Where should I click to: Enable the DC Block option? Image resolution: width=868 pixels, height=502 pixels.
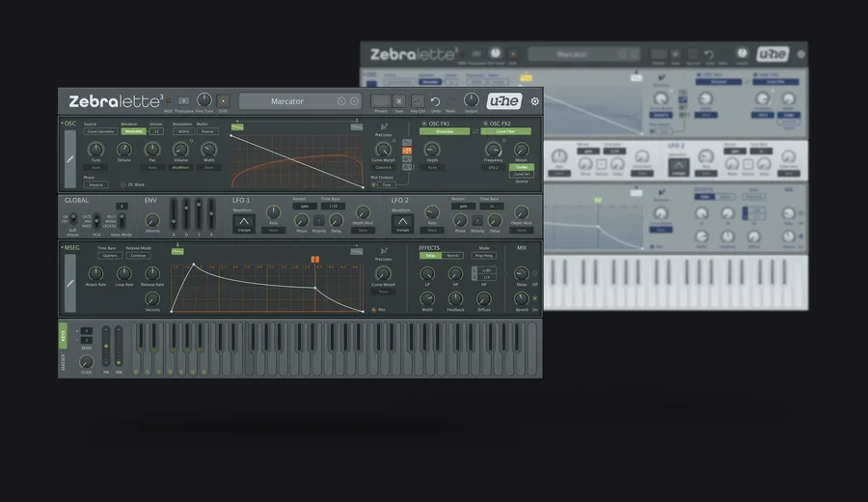click(x=122, y=184)
